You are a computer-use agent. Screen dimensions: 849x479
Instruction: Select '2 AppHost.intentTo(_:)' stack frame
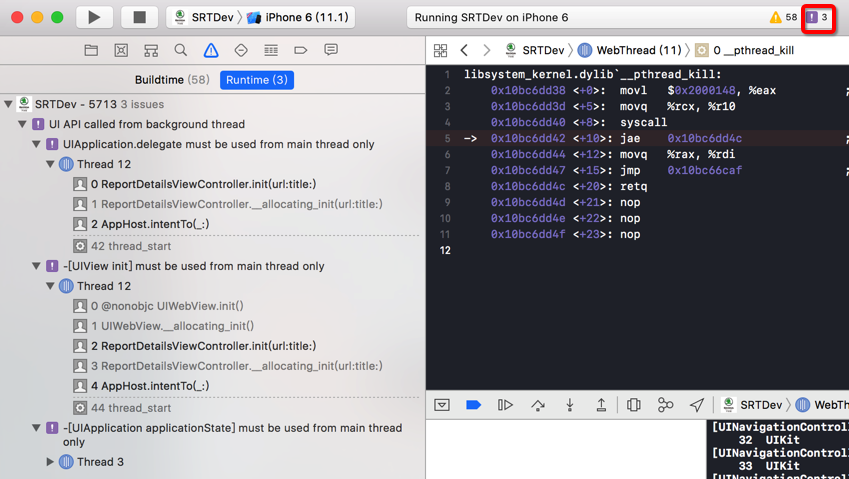(x=149, y=224)
